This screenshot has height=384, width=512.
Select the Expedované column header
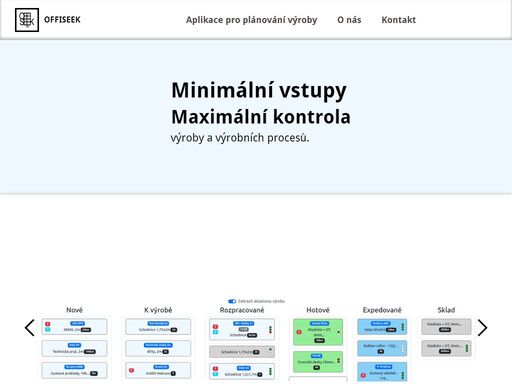point(382,310)
